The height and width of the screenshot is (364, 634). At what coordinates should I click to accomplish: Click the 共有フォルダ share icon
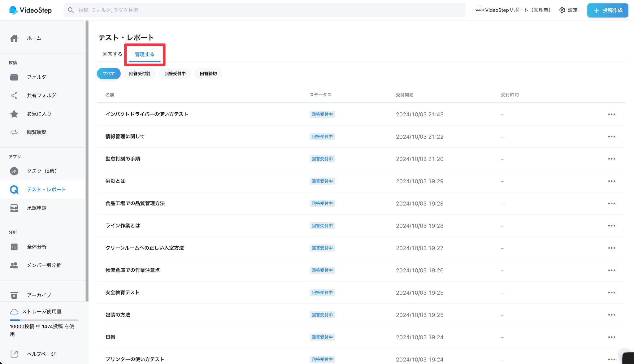coord(14,95)
